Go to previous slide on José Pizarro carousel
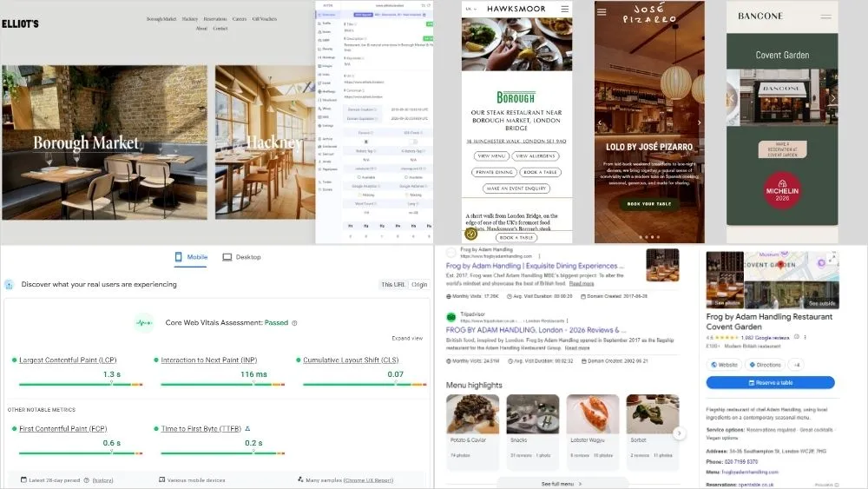 (x=600, y=122)
